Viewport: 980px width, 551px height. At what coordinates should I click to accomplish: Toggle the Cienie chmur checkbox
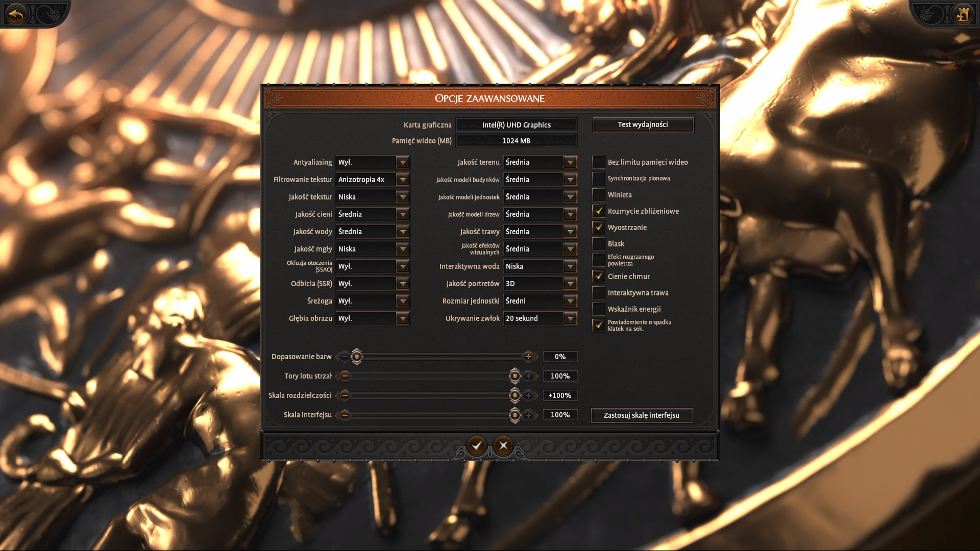[598, 277]
